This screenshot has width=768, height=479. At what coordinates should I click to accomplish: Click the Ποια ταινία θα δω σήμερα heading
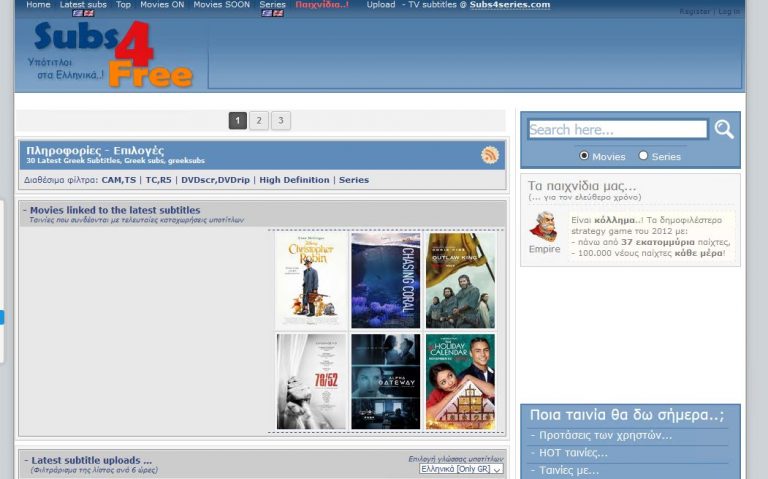627,415
